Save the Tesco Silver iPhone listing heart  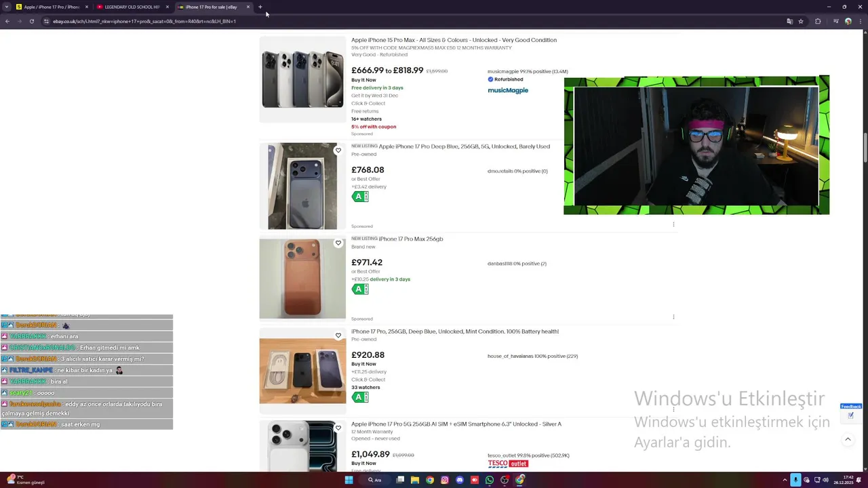pyautogui.click(x=338, y=428)
